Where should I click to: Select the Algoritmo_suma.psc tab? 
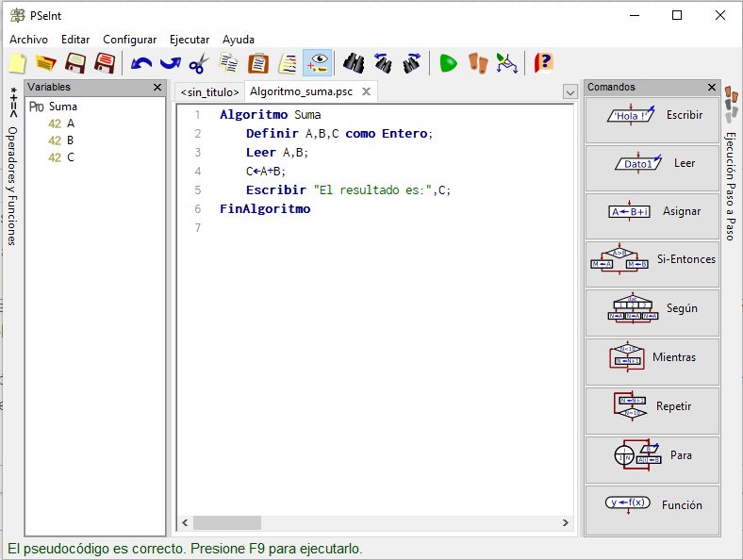coord(301,91)
